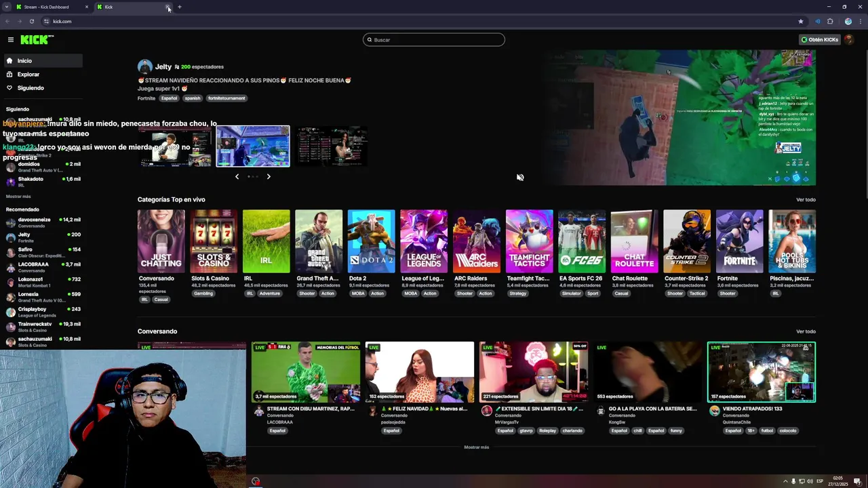Screen dimensions: 868x488
Task: Click Ver todo for Conversando section
Action: pyautogui.click(x=806, y=331)
